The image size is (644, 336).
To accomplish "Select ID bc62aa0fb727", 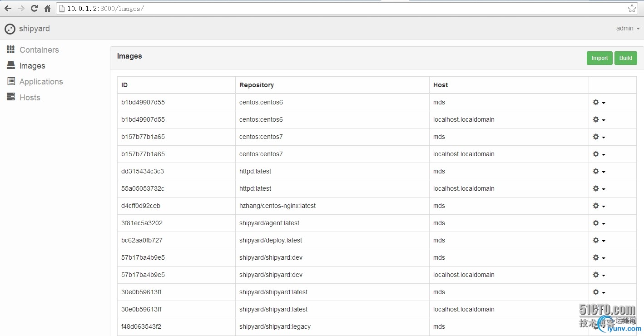I will 142,240.
